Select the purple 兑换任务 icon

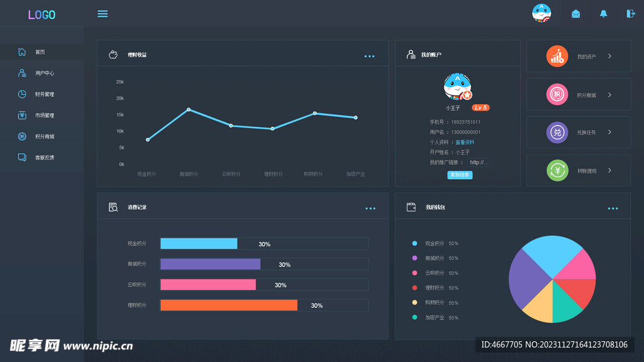point(557,133)
